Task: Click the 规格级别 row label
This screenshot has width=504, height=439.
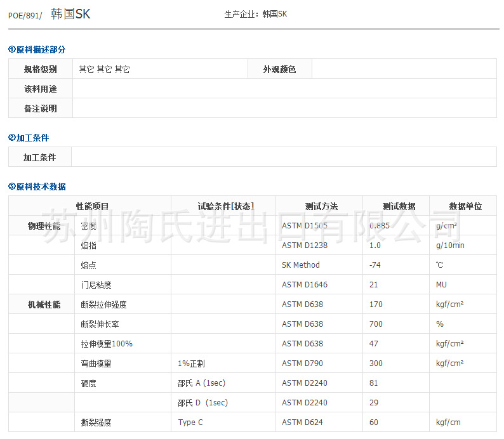Action: point(41,69)
